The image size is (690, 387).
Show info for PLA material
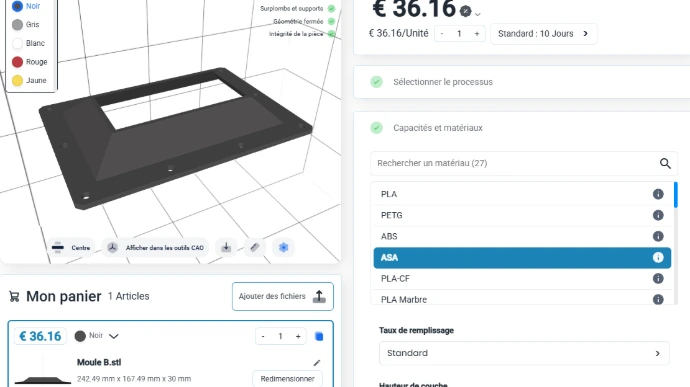pyautogui.click(x=658, y=194)
